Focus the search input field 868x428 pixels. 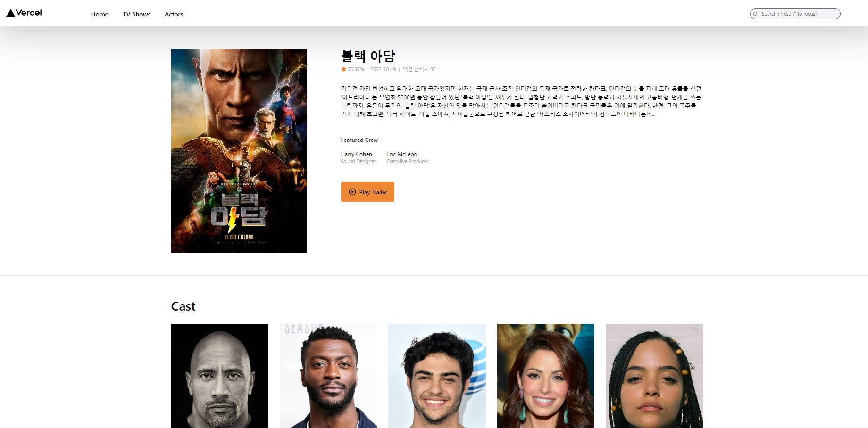pyautogui.click(x=795, y=14)
